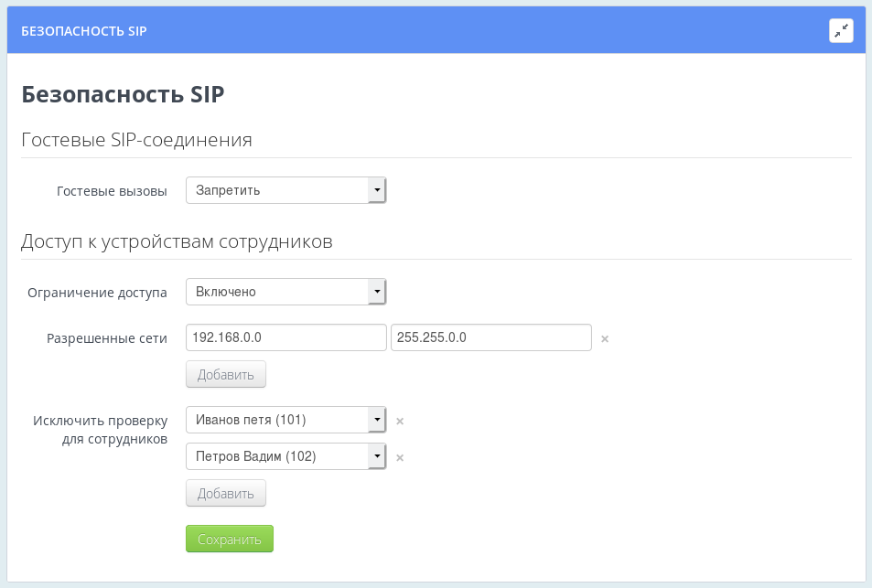Click the 192.168.0.0 network address field
Viewport: 872px width, 588px height.
[285, 337]
